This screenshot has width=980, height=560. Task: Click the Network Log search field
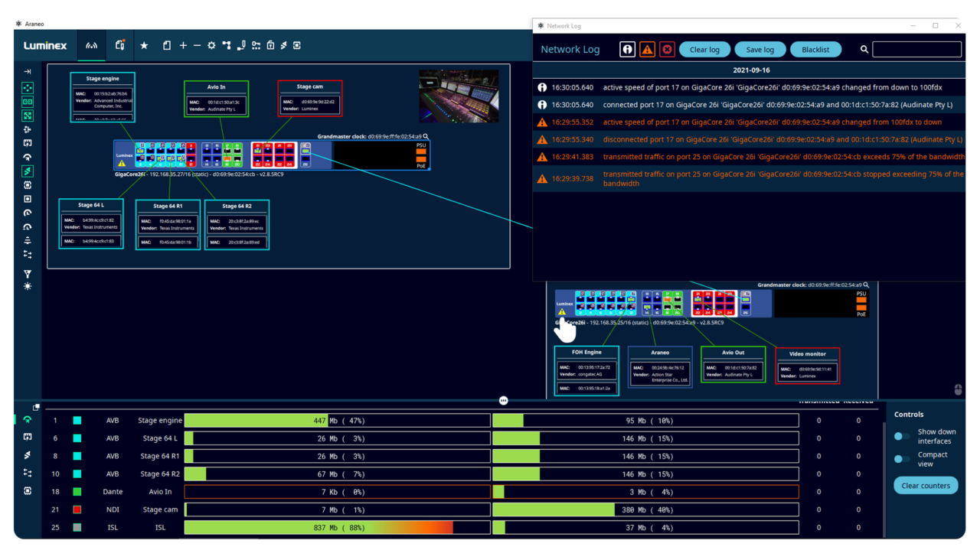916,49
